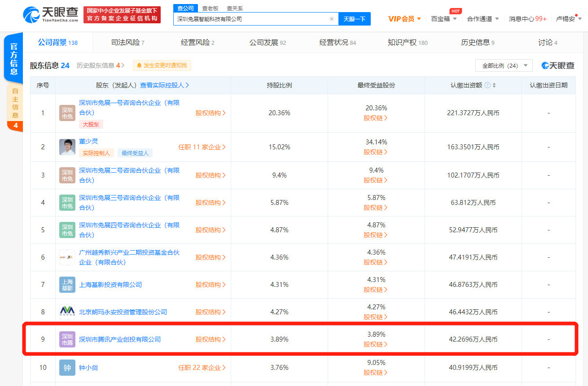Click the 天眼一下 search button

355,19
